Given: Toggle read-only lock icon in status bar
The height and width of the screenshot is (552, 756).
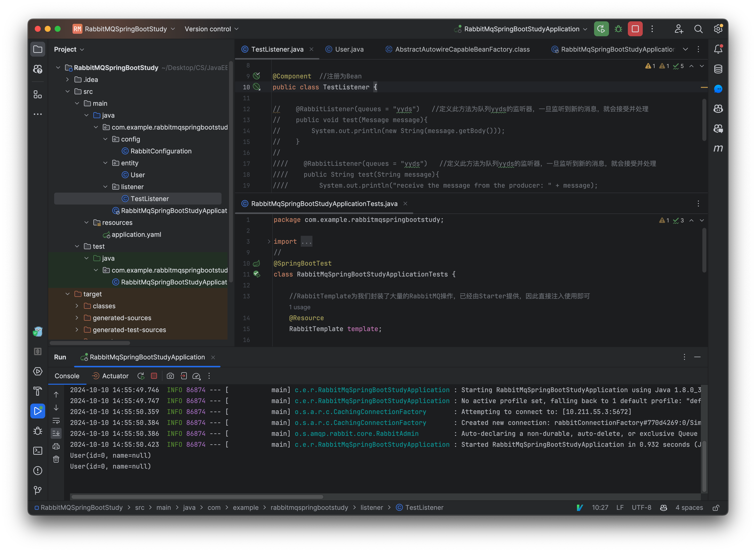Looking at the screenshot, I should [x=716, y=508].
